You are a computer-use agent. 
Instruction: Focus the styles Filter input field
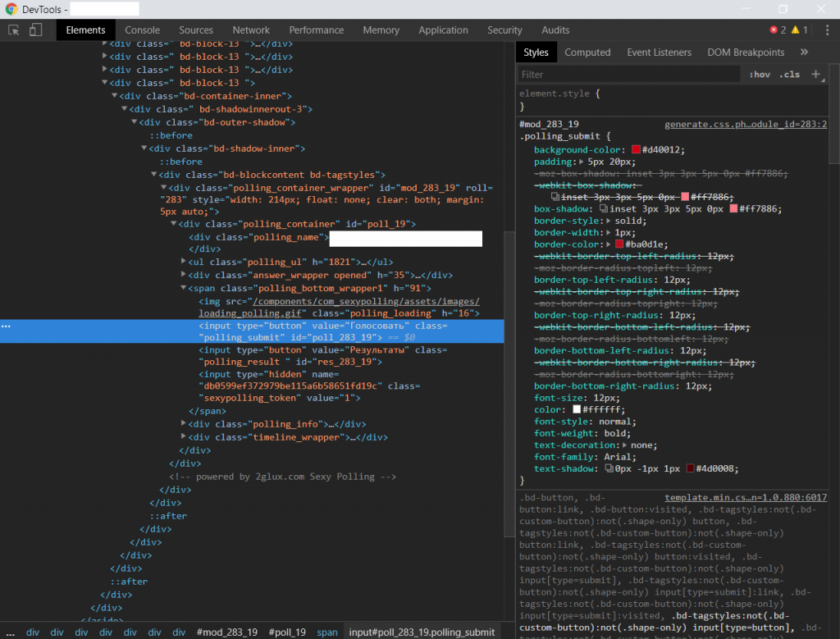tap(629, 75)
